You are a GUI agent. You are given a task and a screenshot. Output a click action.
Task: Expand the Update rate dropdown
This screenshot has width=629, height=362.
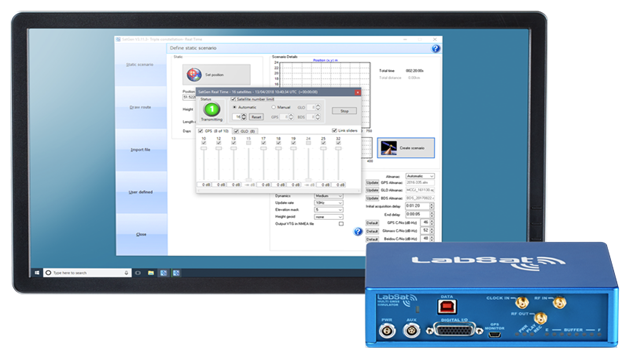point(328,203)
